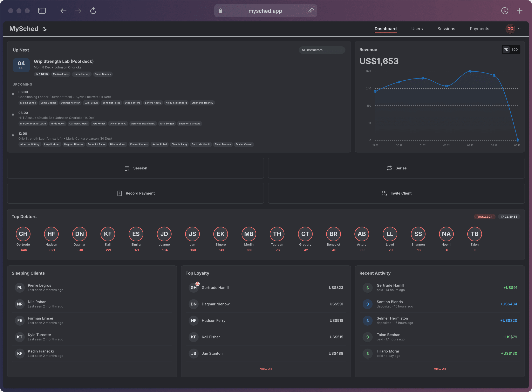The height and width of the screenshot is (392, 532).
Task: Expand the DO account menu chevron
Action: 519,29
